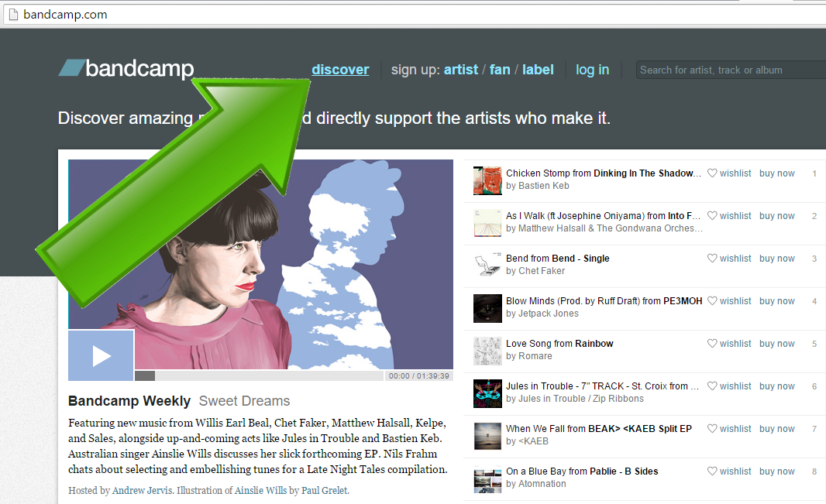
Task: Click Bandcamp Weekly heading
Action: click(129, 401)
